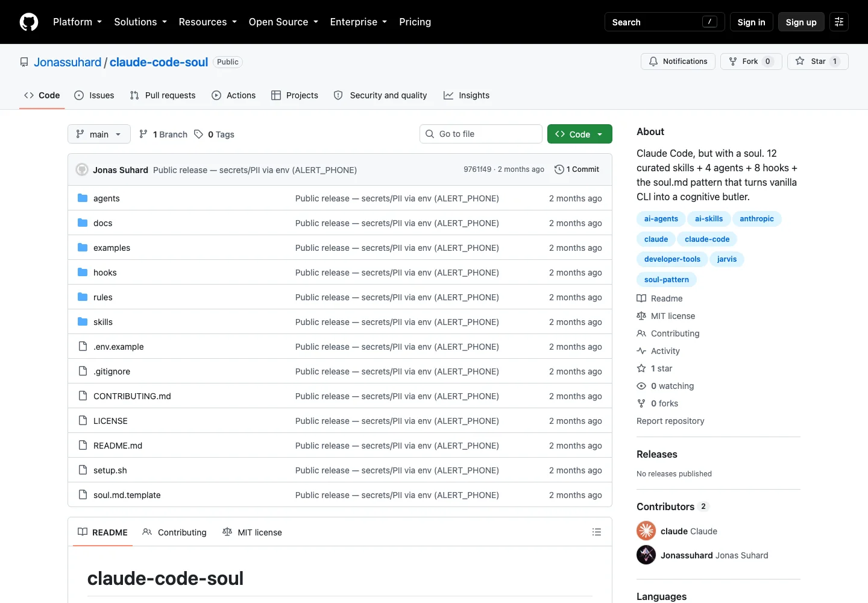Open the Platform dropdown menu
Viewport: 868px width, 603px height.
77,22
